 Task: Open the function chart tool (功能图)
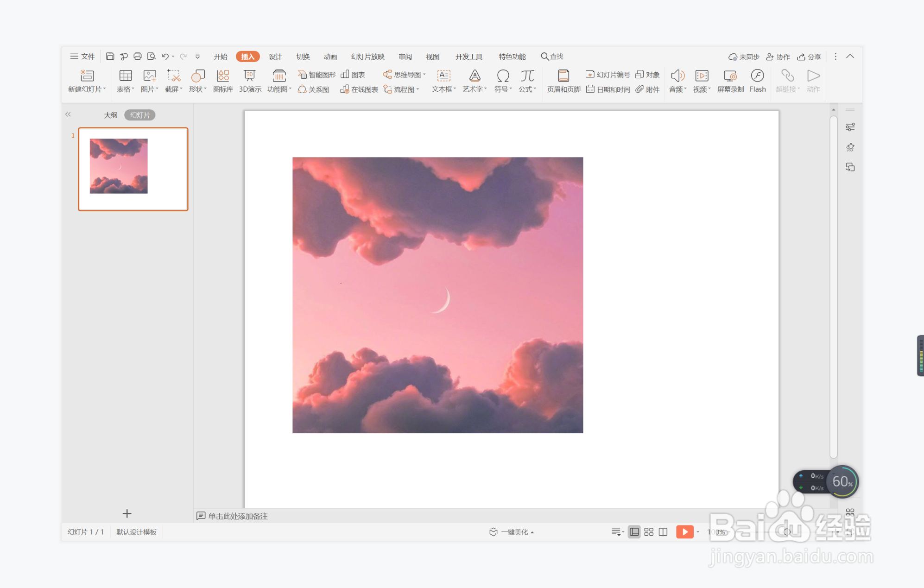coord(279,81)
